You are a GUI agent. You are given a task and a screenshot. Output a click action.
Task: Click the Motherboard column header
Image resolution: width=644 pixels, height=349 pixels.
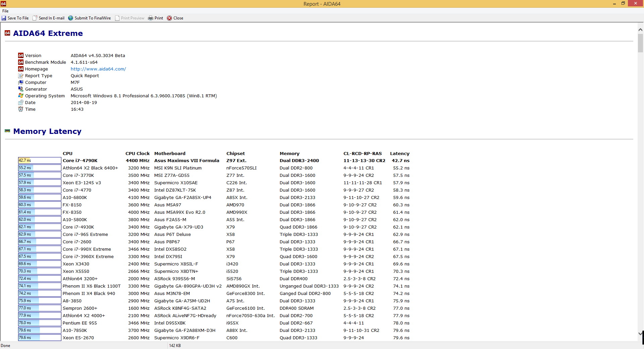click(x=170, y=153)
